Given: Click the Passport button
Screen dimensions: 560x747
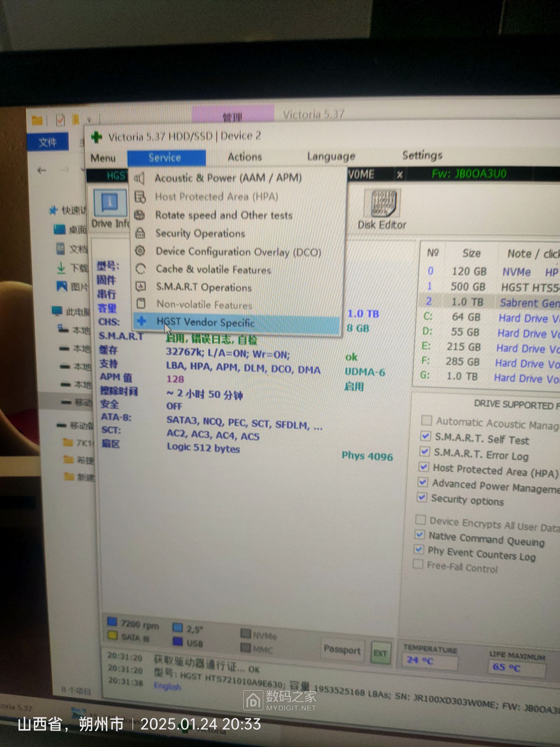Looking at the screenshot, I should (x=342, y=650).
